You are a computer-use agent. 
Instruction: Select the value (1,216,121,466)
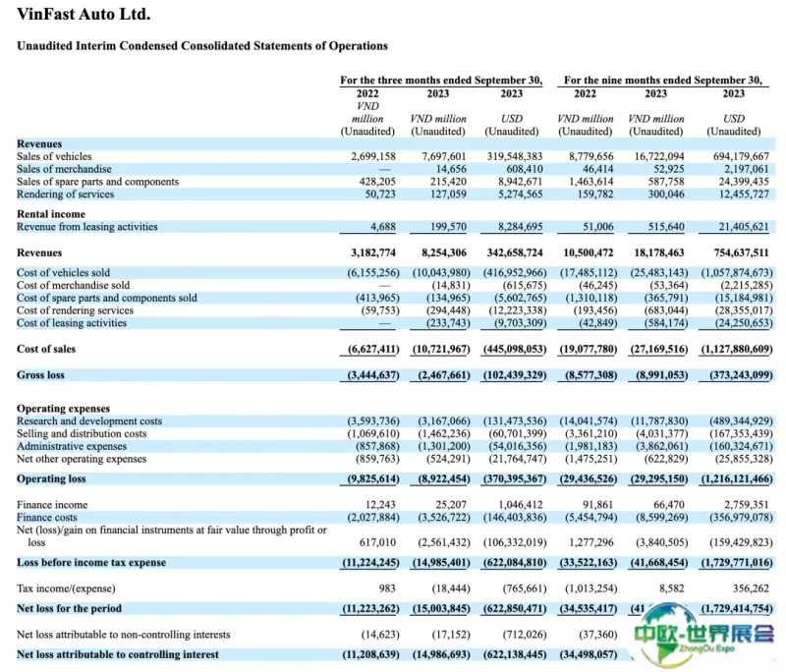click(x=737, y=478)
